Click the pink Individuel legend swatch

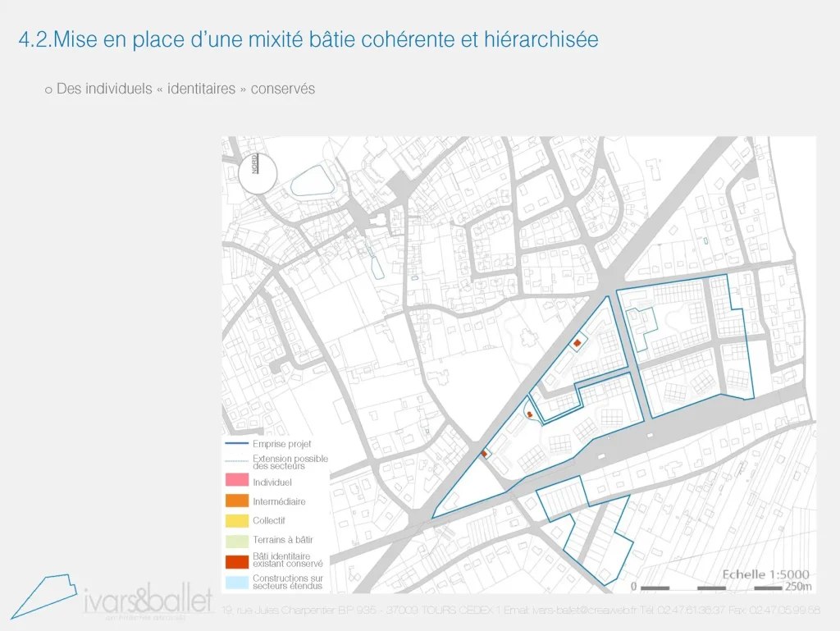pos(236,482)
